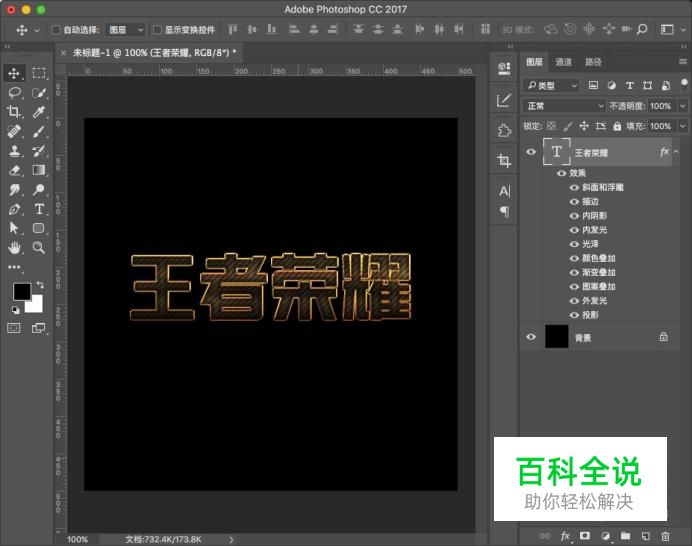Select the Lasso tool
The height and width of the screenshot is (546, 692).
14,93
